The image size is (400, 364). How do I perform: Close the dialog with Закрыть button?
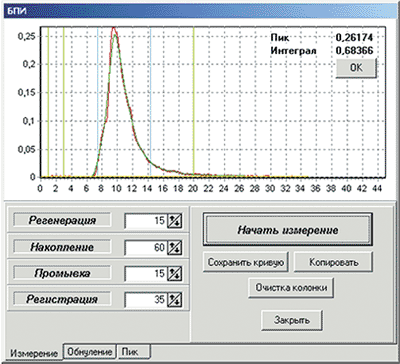pos(292,320)
